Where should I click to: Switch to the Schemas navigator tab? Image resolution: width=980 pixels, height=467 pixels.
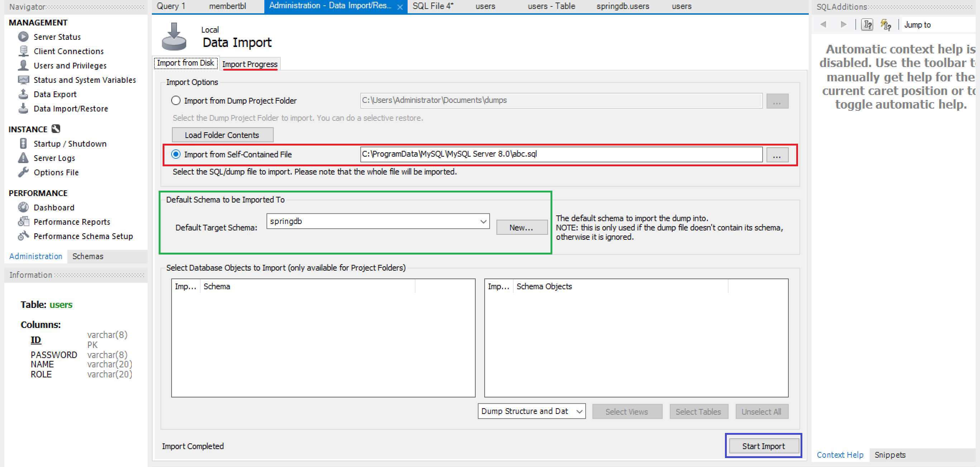coord(87,256)
